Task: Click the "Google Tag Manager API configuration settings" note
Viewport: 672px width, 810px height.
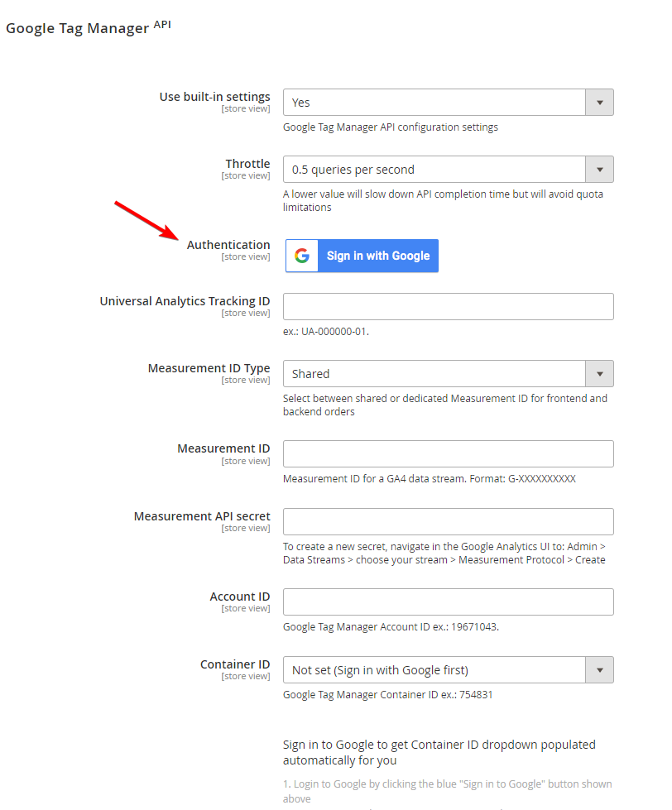Action: (x=391, y=127)
